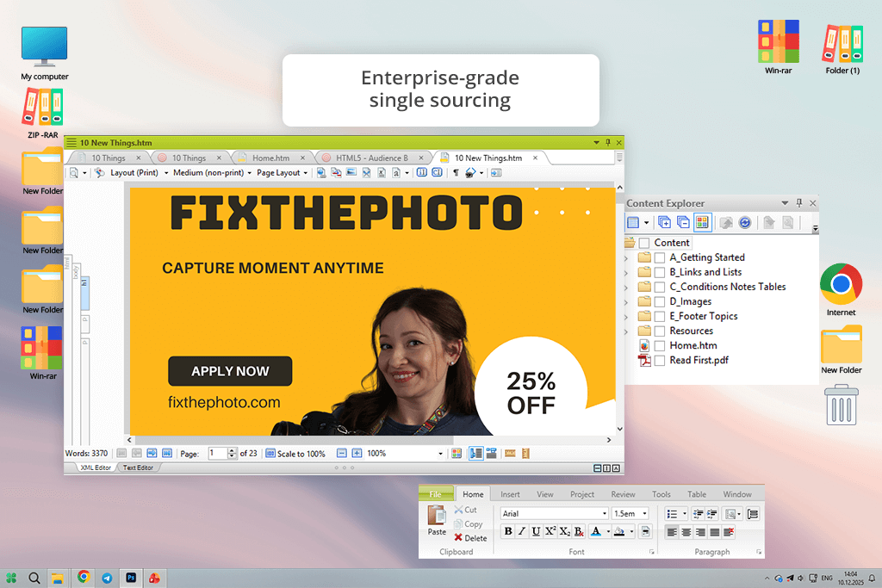Click the Bold formatting button
This screenshot has height=588, width=882.
pos(508,531)
